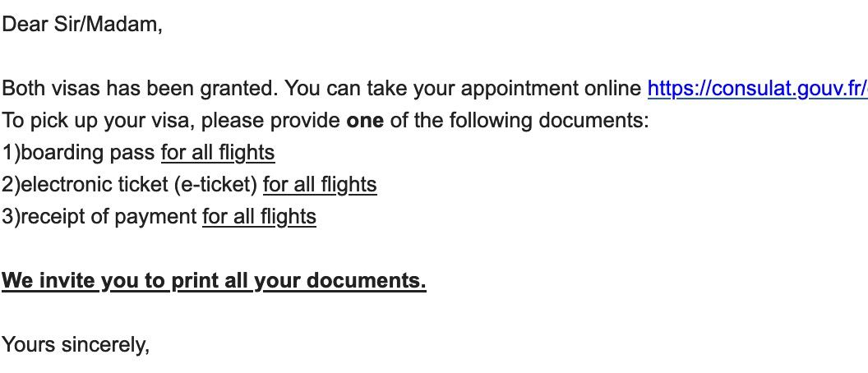The image size is (868, 373).
Task: Click underlined "for all flights" after receipt of payment
Action: tap(259, 217)
